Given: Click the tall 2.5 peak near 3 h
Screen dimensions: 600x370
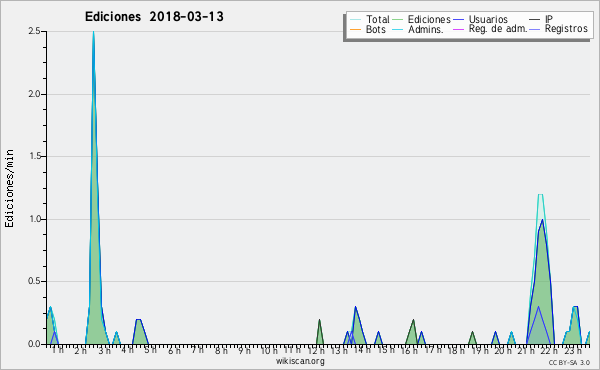Looking at the screenshot, I should [94, 187].
